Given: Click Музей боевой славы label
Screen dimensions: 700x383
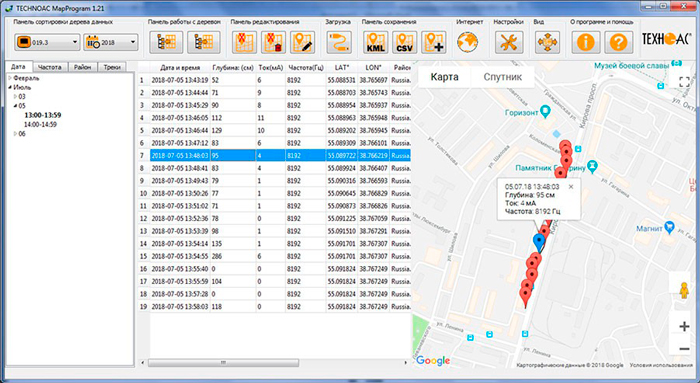Looking at the screenshot, I should (x=631, y=66).
